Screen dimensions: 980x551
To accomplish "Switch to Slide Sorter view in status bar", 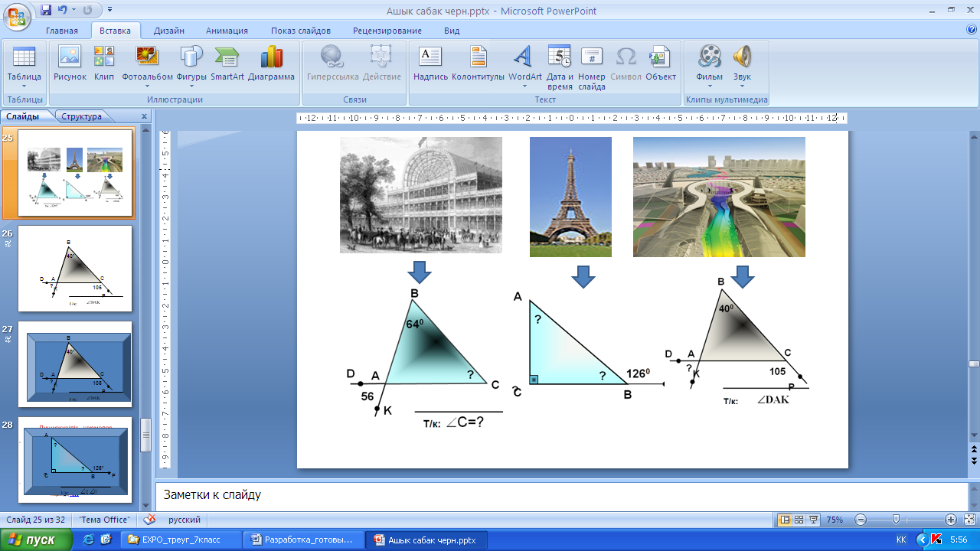I will [x=799, y=520].
